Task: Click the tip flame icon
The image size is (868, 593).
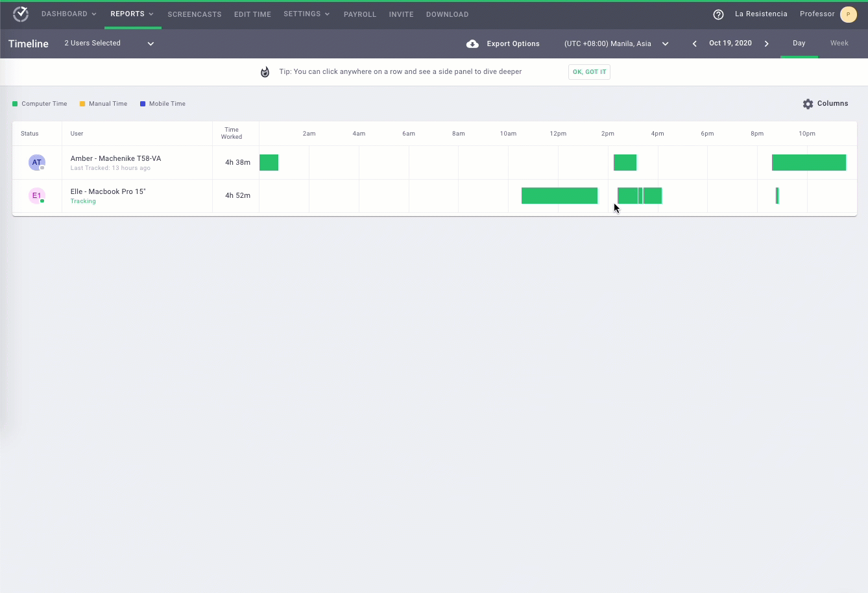Action: click(x=265, y=72)
